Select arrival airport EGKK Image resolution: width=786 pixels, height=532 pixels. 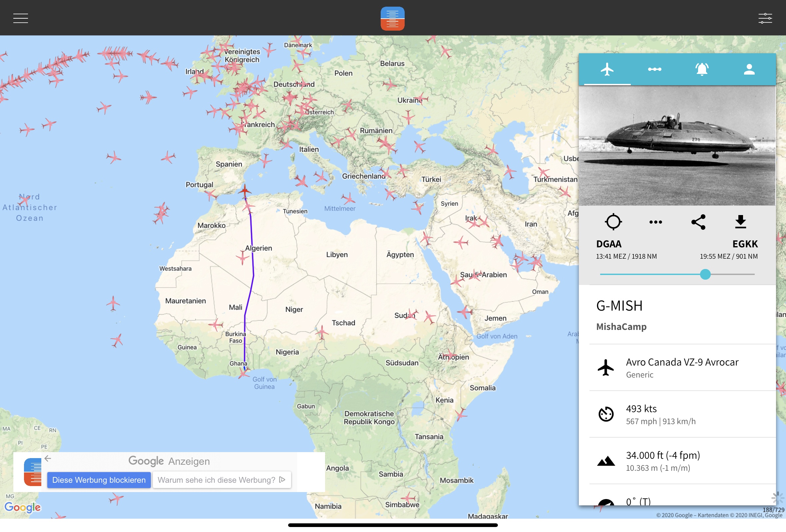click(745, 244)
